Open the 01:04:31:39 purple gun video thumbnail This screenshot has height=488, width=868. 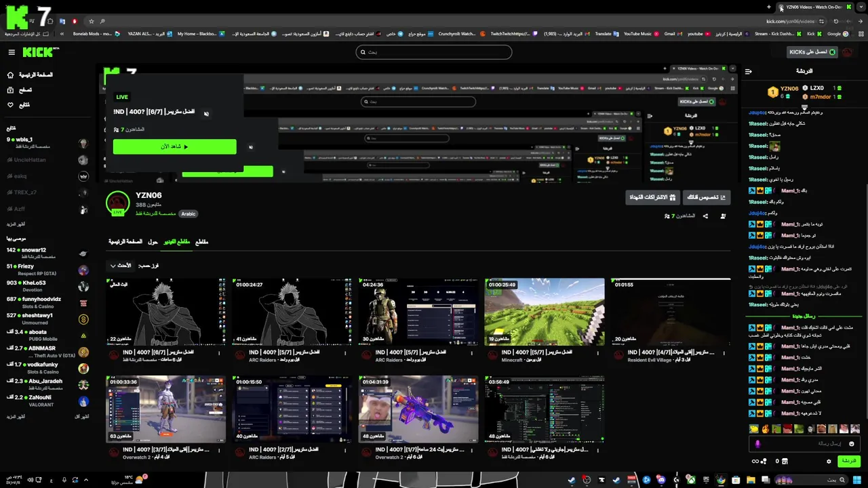(x=418, y=409)
